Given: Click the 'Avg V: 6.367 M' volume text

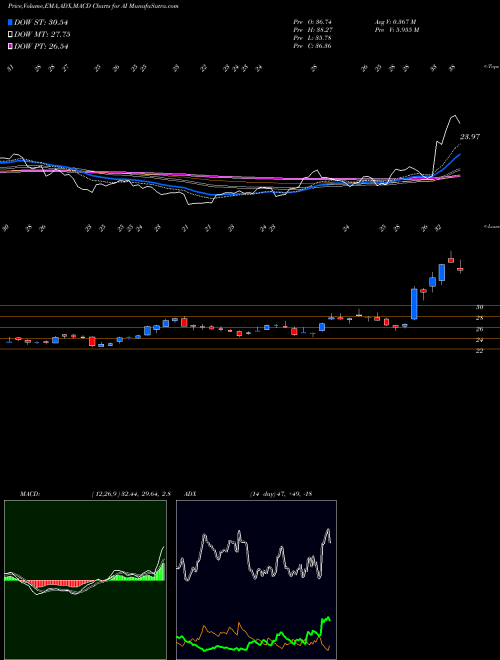Looking at the screenshot, I should click(395, 21).
